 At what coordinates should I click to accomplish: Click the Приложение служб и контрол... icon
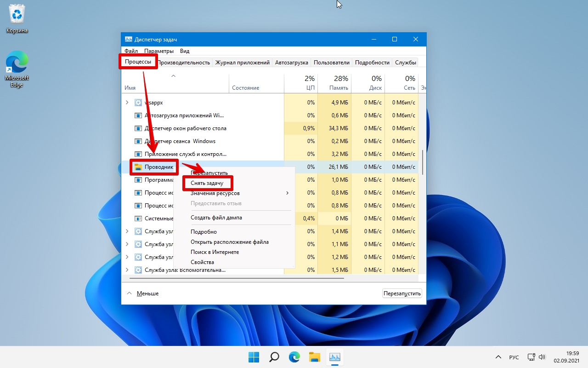point(138,154)
